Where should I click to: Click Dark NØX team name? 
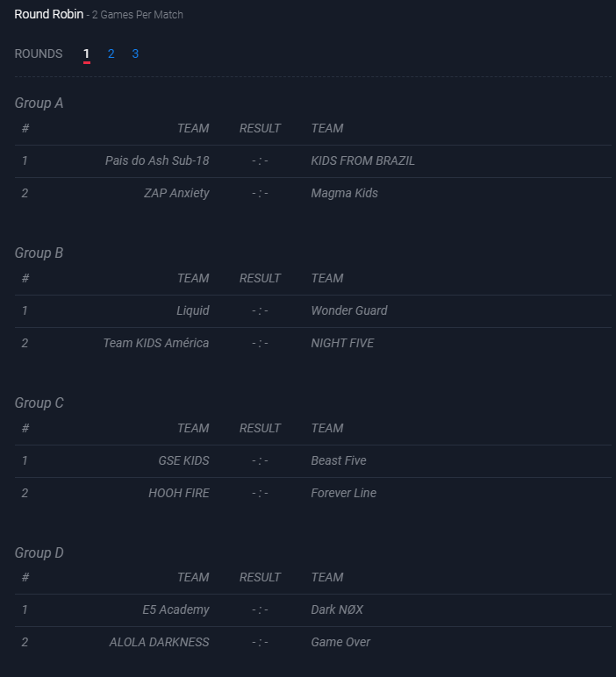coord(337,609)
